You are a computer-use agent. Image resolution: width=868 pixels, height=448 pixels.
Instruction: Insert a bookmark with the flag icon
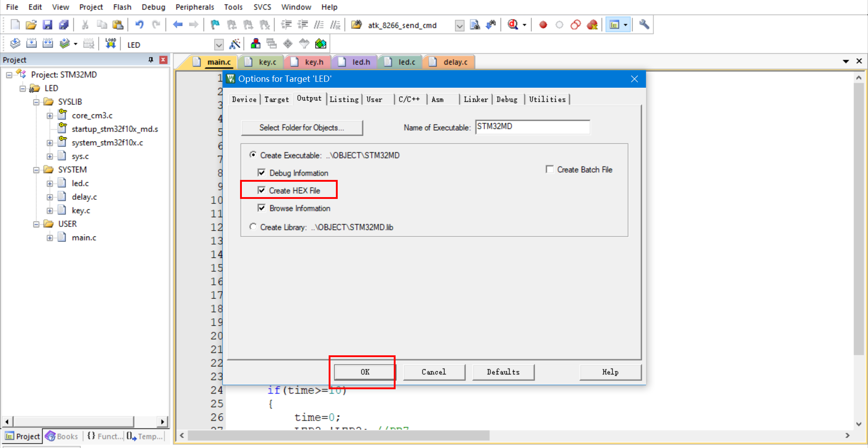tap(215, 24)
